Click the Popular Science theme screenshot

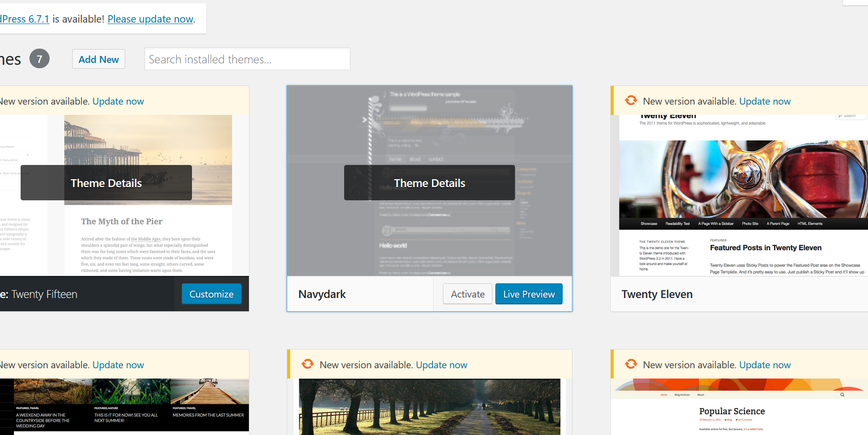[739, 407]
